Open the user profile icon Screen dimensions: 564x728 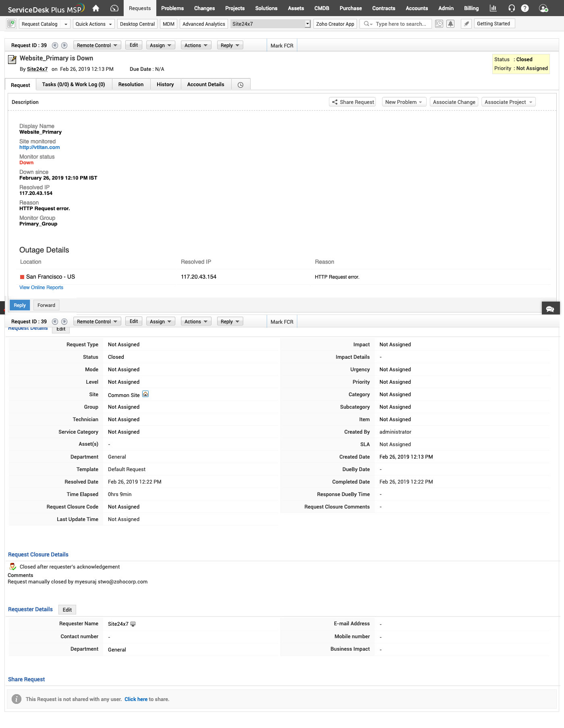543,8
